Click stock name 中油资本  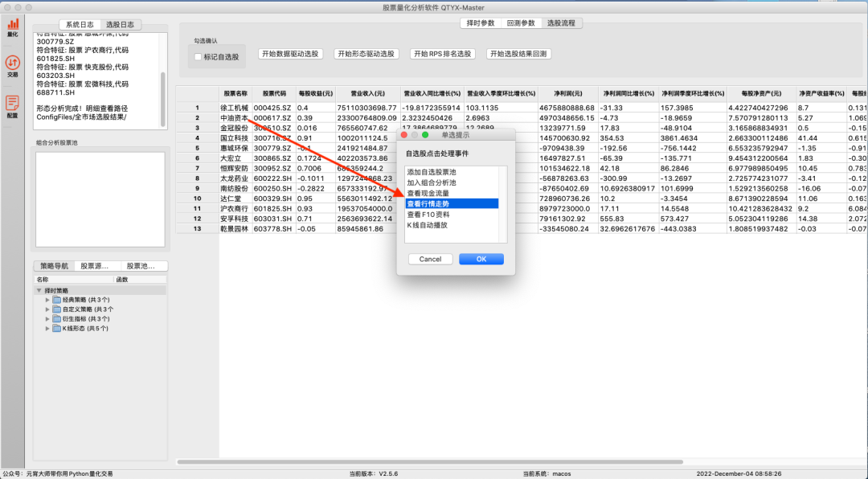[234, 118]
